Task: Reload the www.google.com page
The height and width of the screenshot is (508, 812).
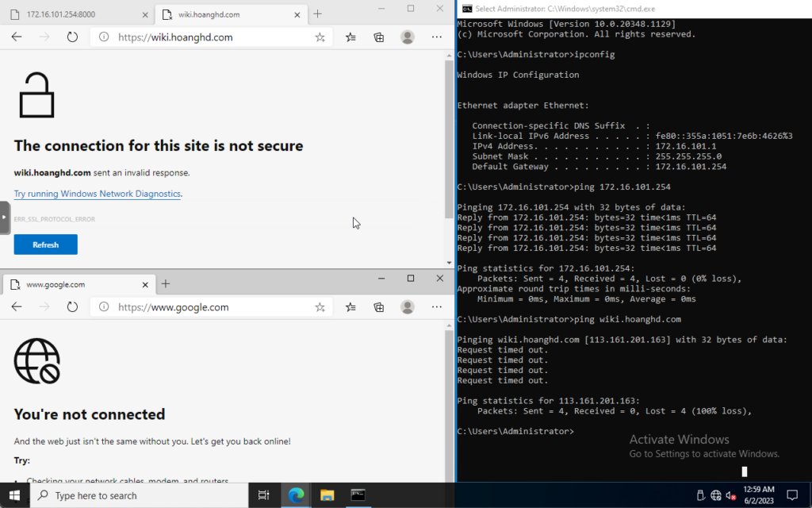Action: point(72,307)
